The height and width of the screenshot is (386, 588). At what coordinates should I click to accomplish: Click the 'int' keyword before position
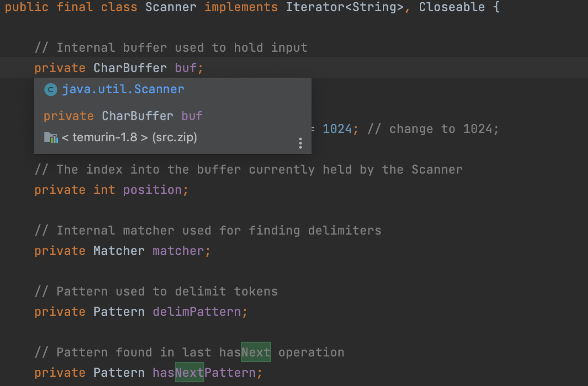point(104,190)
